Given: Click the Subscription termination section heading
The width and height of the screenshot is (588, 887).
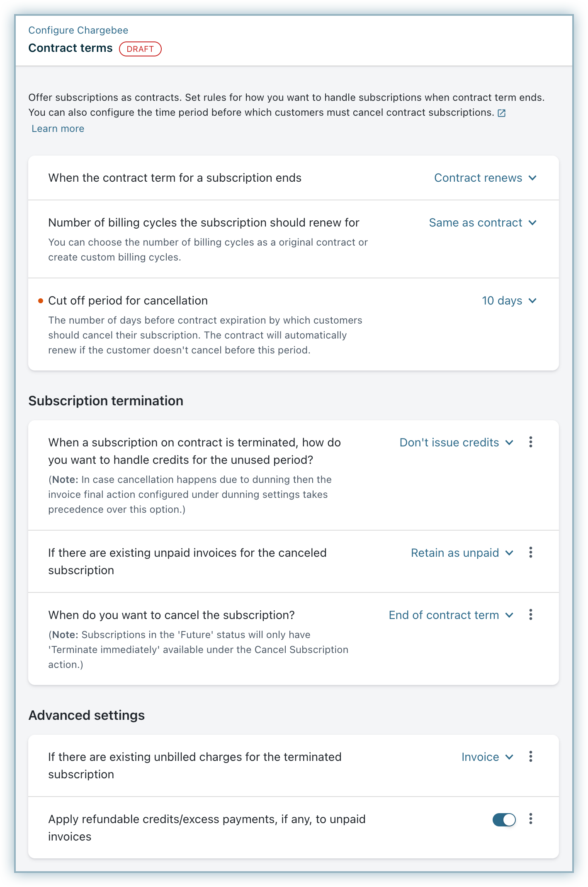Looking at the screenshot, I should click(x=106, y=401).
